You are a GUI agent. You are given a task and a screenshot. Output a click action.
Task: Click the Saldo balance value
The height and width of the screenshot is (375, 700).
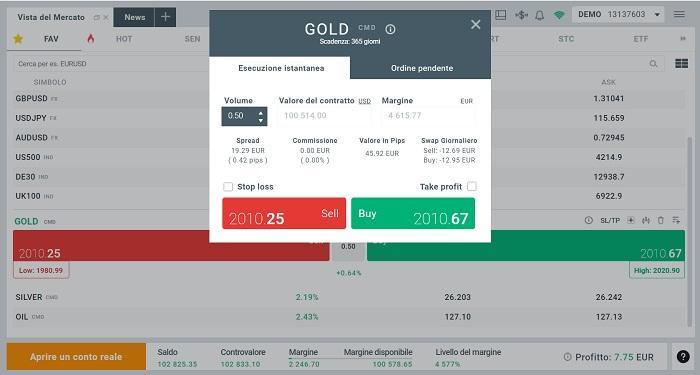pyautogui.click(x=177, y=364)
